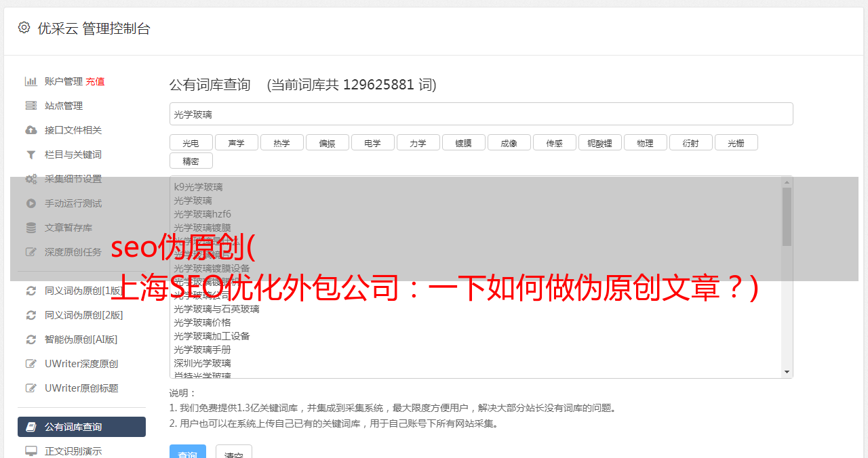Click the 光电 tag button
The width and height of the screenshot is (868, 458).
[191, 142]
